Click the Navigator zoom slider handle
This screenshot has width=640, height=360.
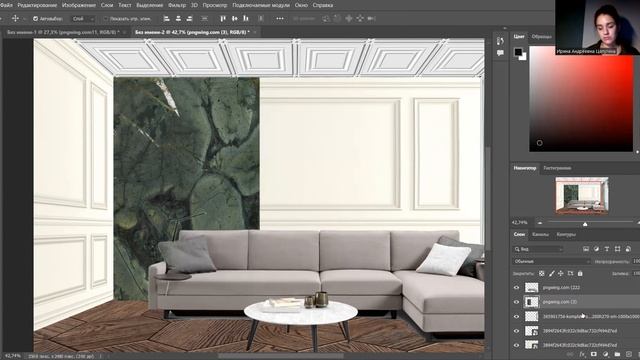(x=585, y=224)
